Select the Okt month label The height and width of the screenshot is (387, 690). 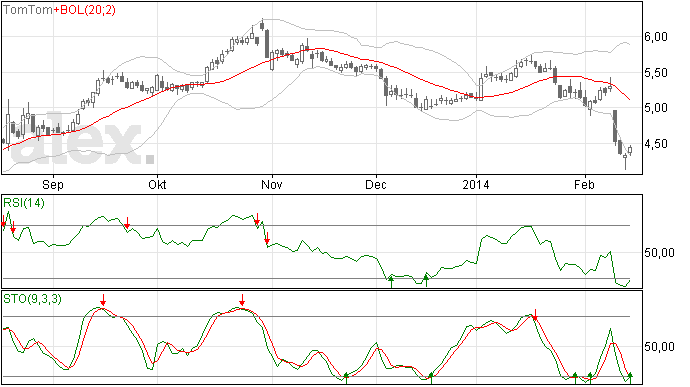pyautogui.click(x=157, y=184)
